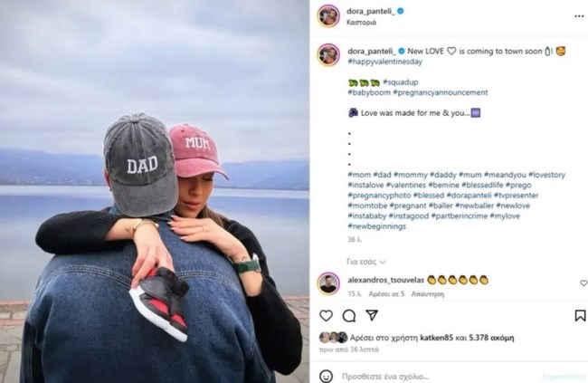The width and height of the screenshot is (588, 383).
Task: Click alexandros_tsouvelas commenter avatar
Action: point(328,283)
